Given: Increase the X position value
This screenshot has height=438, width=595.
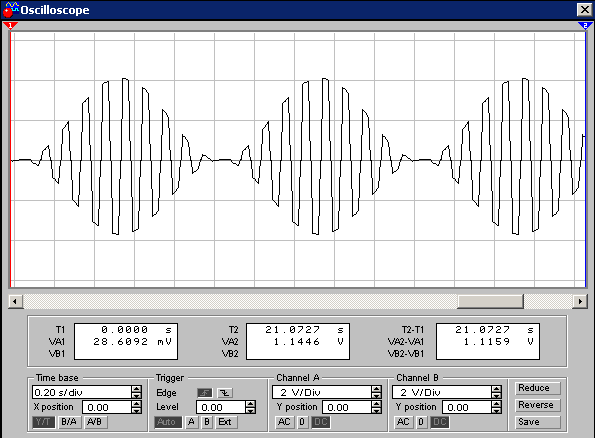Looking at the screenshot, I should coord(137,404).
